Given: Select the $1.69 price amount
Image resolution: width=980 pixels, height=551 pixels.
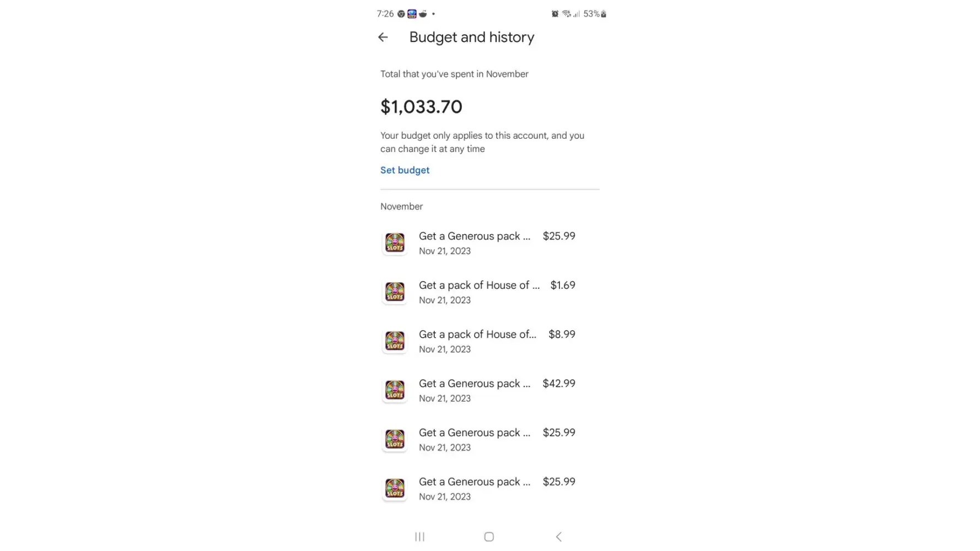Looking at the screenshot, I should click(563, 285).
